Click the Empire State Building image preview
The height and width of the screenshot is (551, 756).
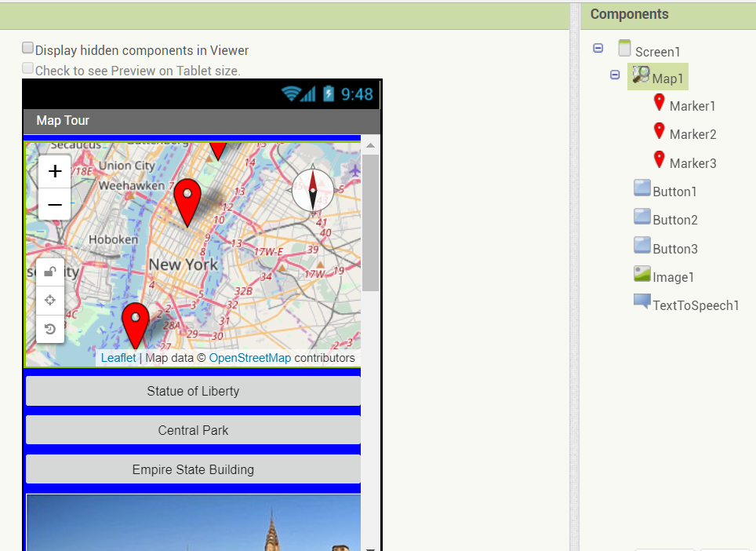[x=194, y=523]
